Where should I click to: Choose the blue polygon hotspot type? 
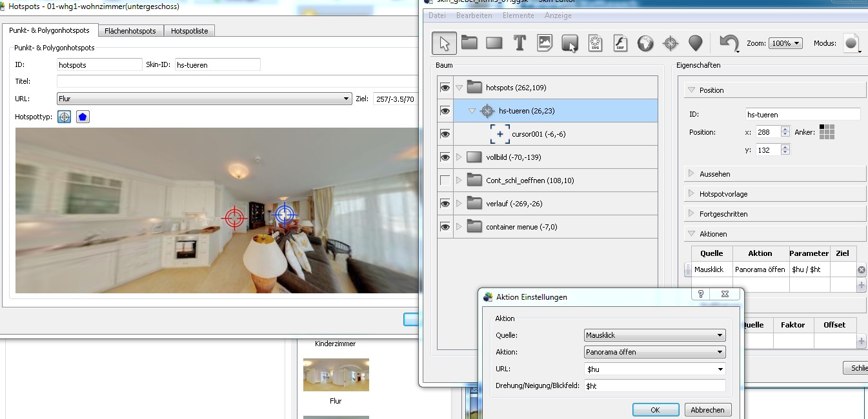click(83, 117)
